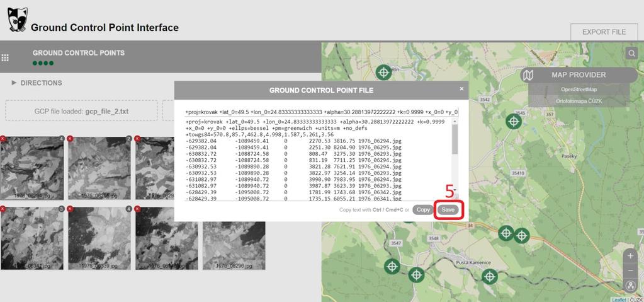Zoom in the map with plus
Image resolution: width=644 pixels, height=302 pixels.
click(x=630, y=255)
